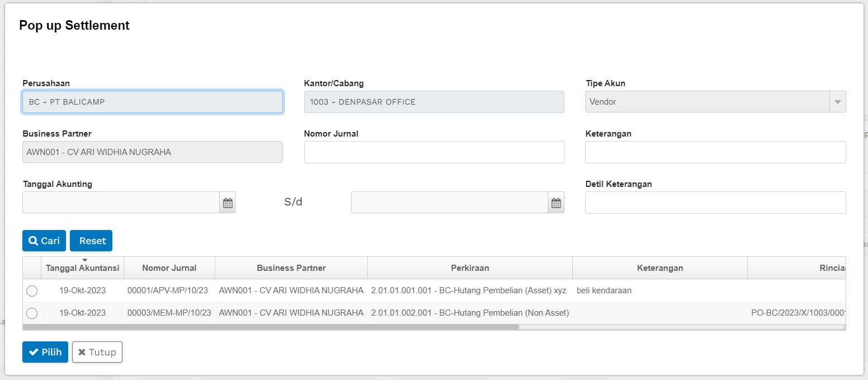Select the radio button for journal 00003/MEM-MP/10/23

pyautogui.click(x=32, y=313)
